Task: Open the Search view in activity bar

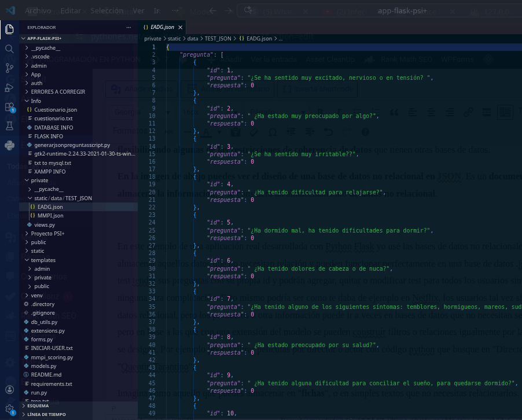Action: pyautogui.click(x=9, y=49)
